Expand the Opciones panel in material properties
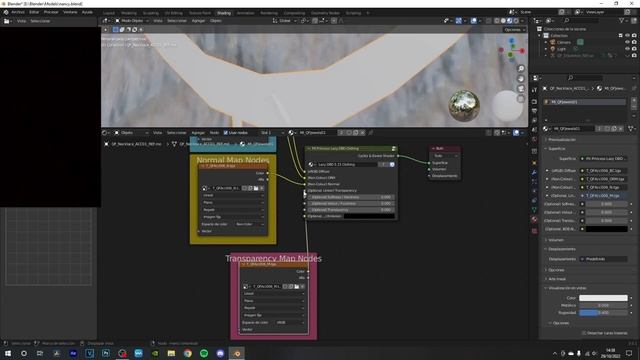The image size is (640, 360). (x=556, y=270)
